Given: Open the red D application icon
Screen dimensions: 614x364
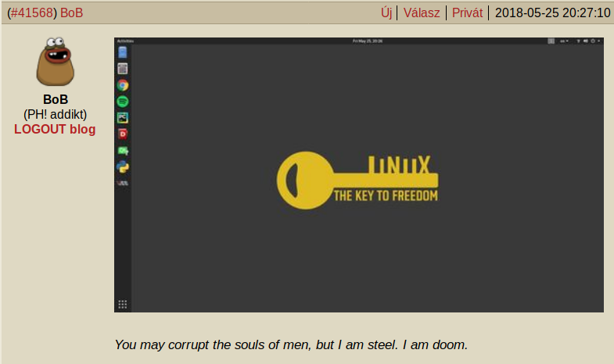Looking at the screenshot, I should tap(123, 134).
